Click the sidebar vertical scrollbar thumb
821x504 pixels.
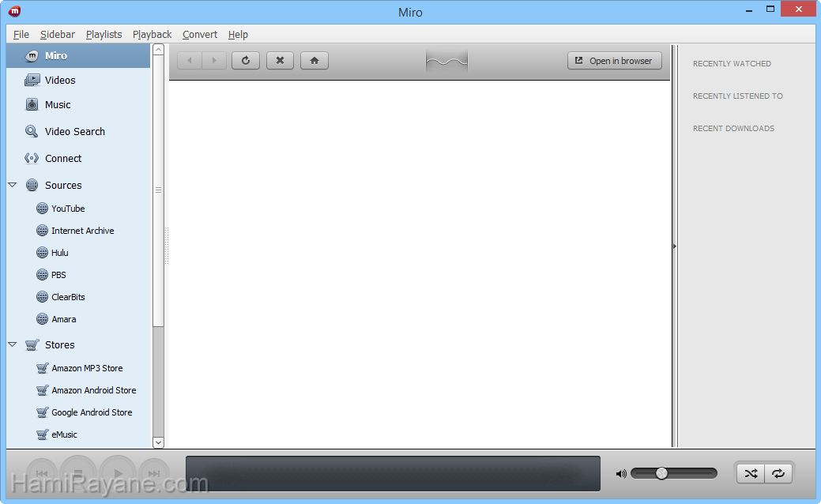pyautogui.click(x=158, y=190)
